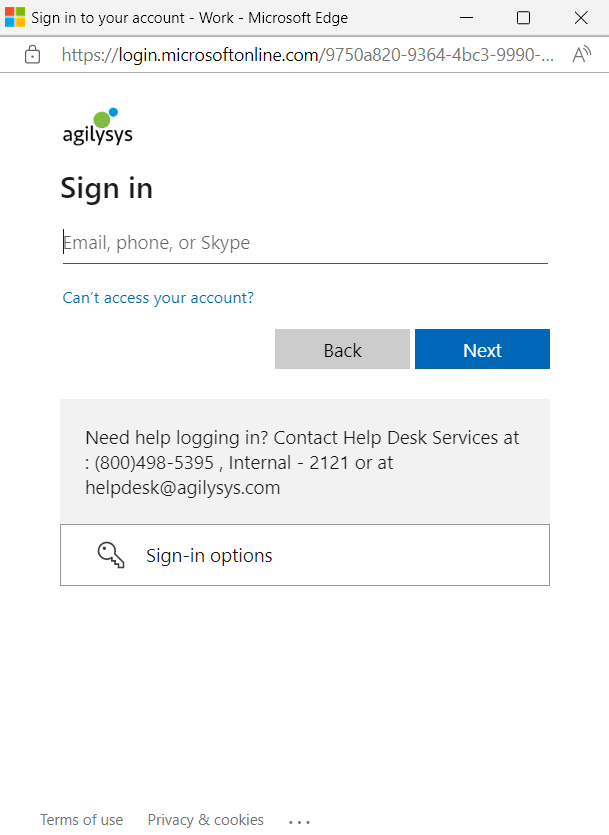This screenshot has height=835, width=609.
Task: Click the window title text in title bar
Action: (190, 18)
